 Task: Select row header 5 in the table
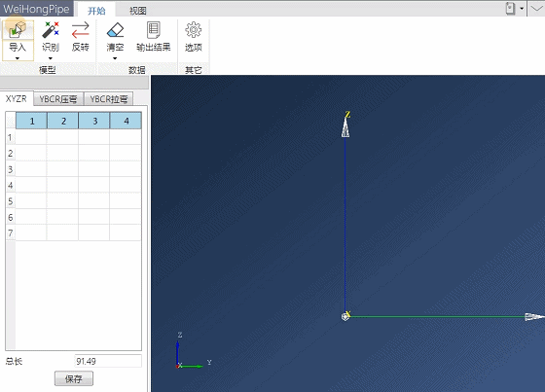[11, 201]
